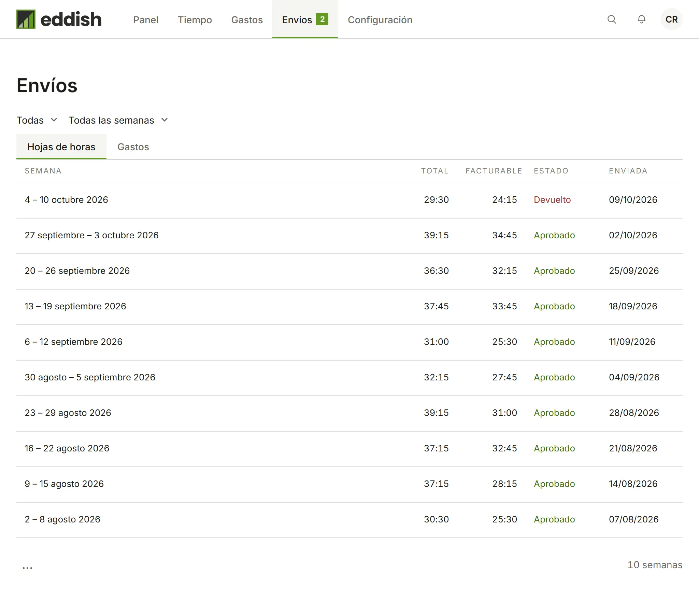
Task: Open week 2 – 8 agosto 2026
Action: click(x=349, y=520)
